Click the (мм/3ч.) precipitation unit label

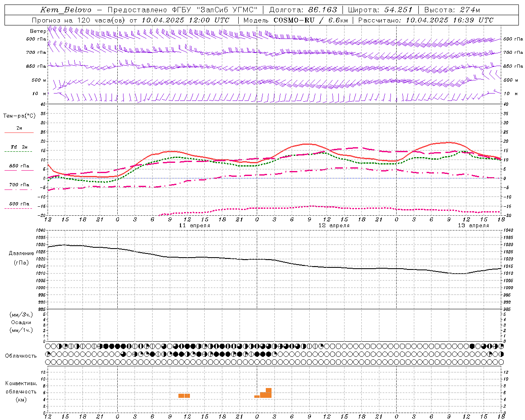(x=21, y=315)
